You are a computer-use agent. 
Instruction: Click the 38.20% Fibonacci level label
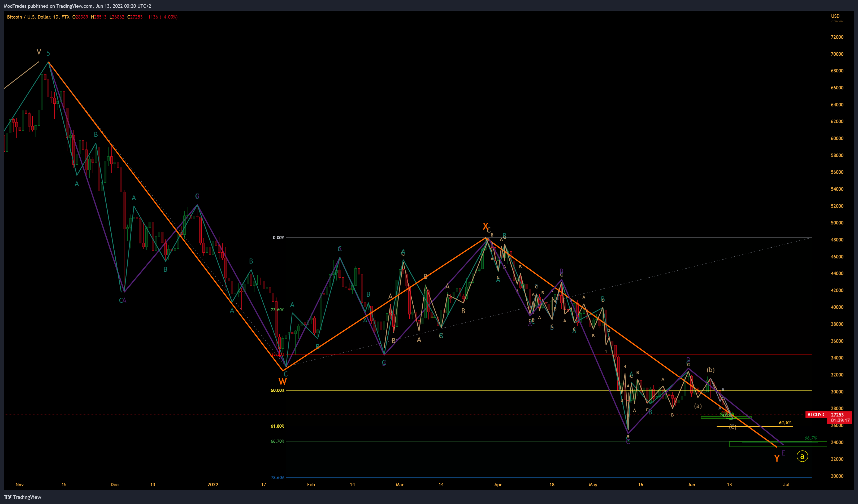click(x=278, y=354)
